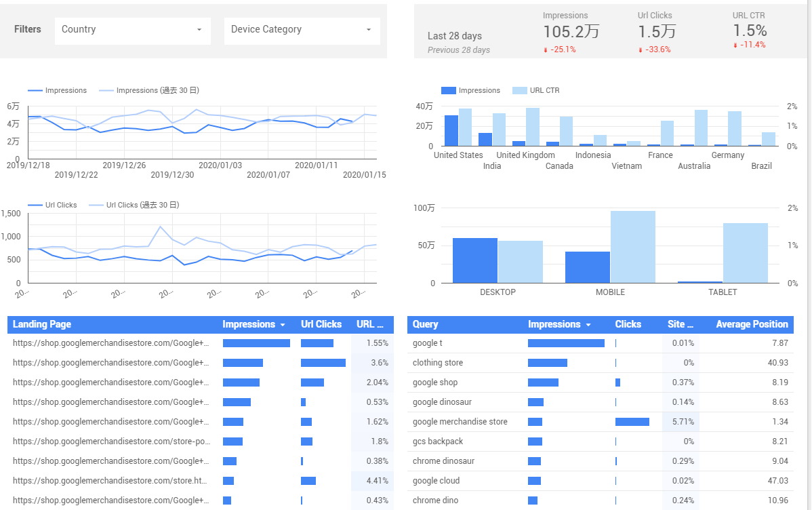Click Impressions legend in line chart

[58, 90]
